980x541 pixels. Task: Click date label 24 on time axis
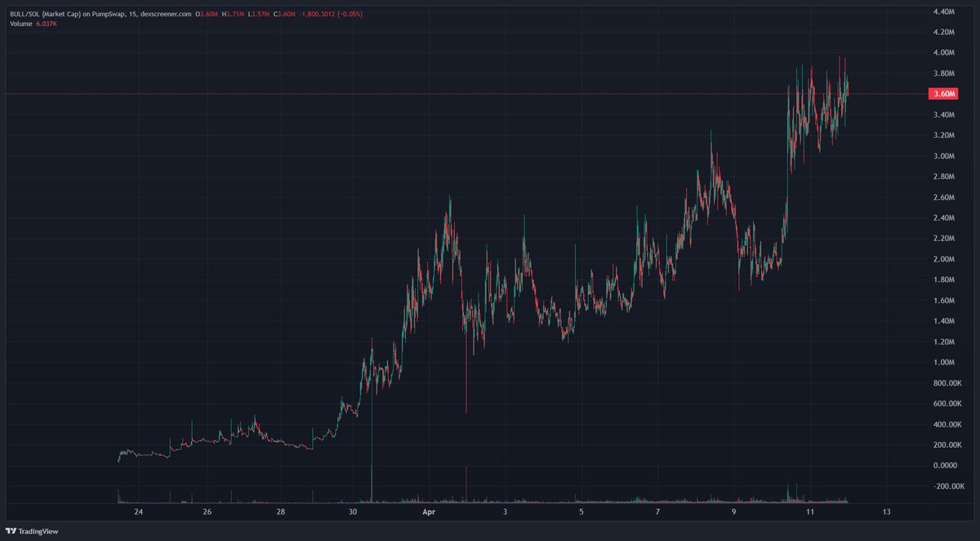point(138,512)
